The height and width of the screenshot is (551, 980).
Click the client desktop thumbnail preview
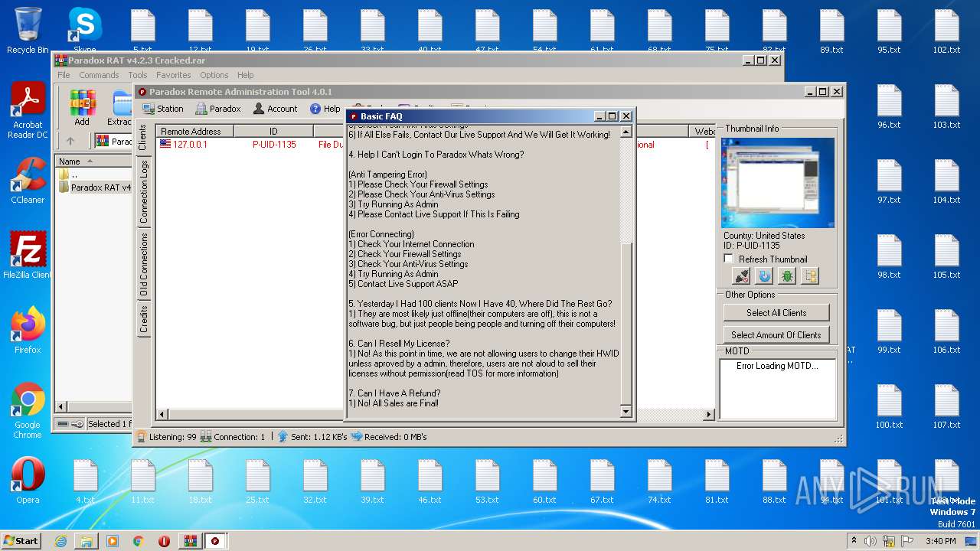778,183
